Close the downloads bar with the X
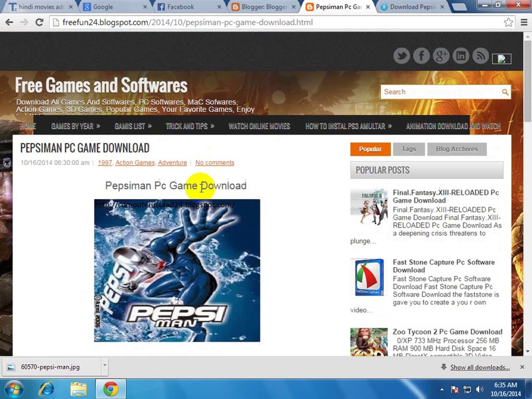Viewport: 532px width, 399px height. click(x=522, y=367)
